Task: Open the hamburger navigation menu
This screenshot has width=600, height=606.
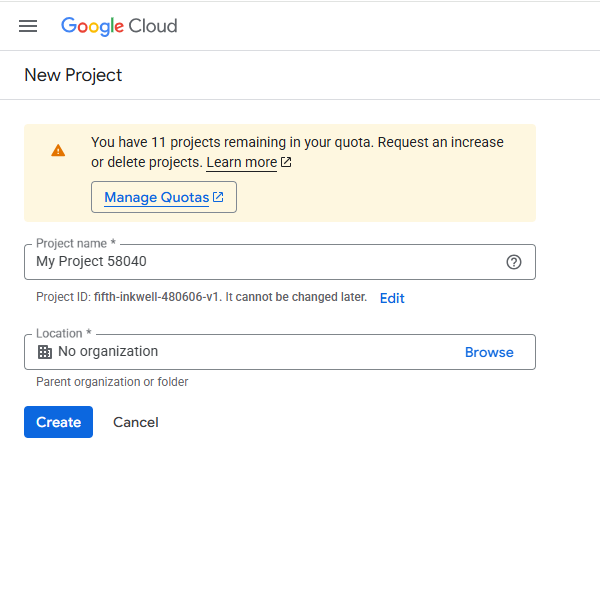Action: click(x=28, y=26)
